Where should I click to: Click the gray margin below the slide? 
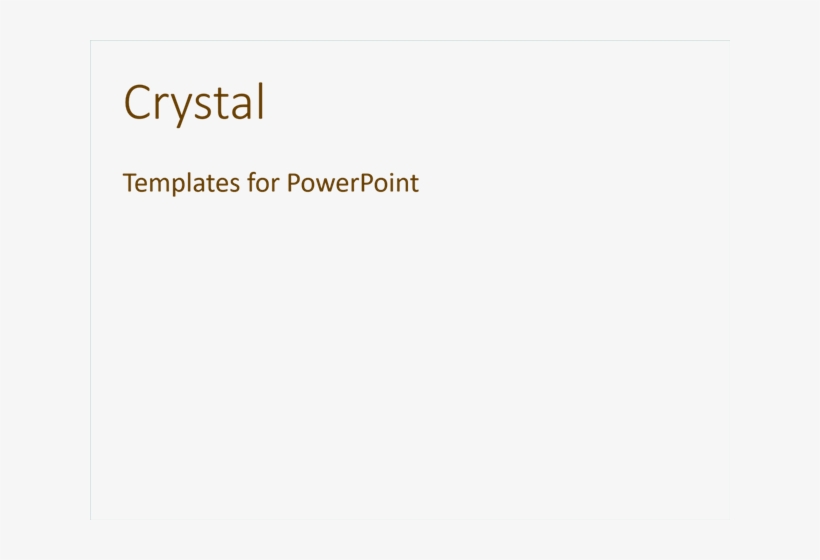coord(410,540)
